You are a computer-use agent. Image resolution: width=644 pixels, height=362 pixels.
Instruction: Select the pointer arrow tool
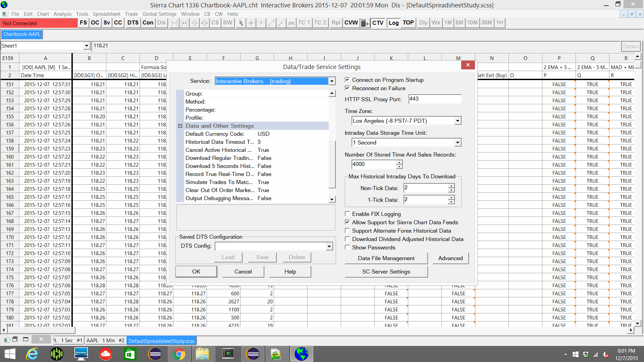coord(241,23)
